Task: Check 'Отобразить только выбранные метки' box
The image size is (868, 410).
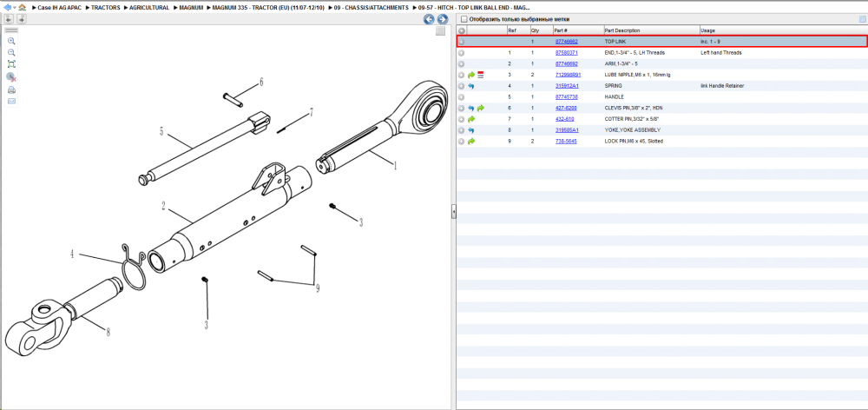Action: (x=464, y=19)
